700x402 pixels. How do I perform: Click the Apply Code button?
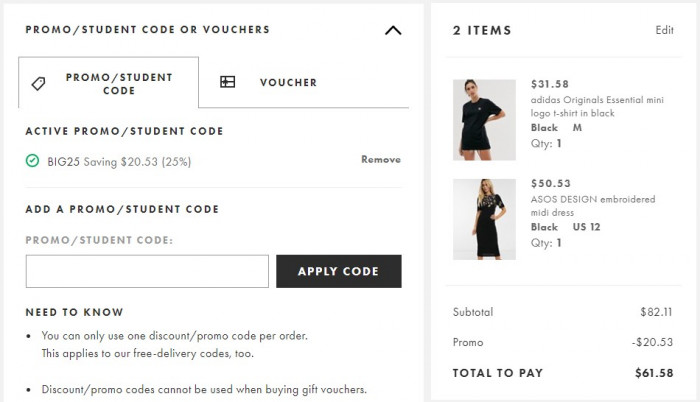[339, 271]
